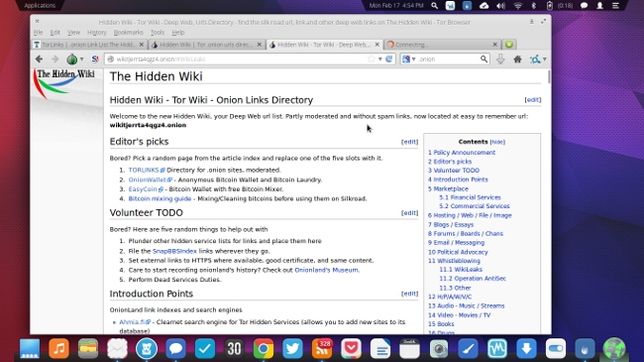Open the SnapBBSIndex link

tap(174, 251)
